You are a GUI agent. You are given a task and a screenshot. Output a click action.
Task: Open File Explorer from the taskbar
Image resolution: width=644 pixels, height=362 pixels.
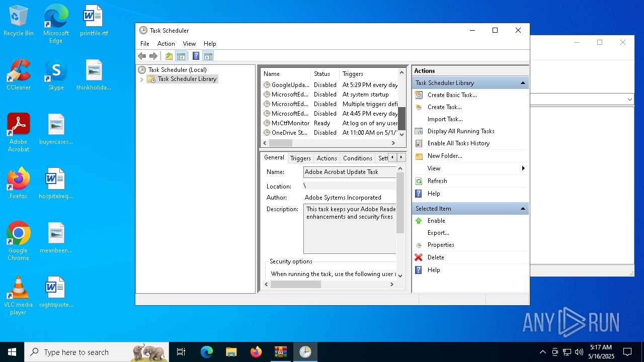click(231, 352)
